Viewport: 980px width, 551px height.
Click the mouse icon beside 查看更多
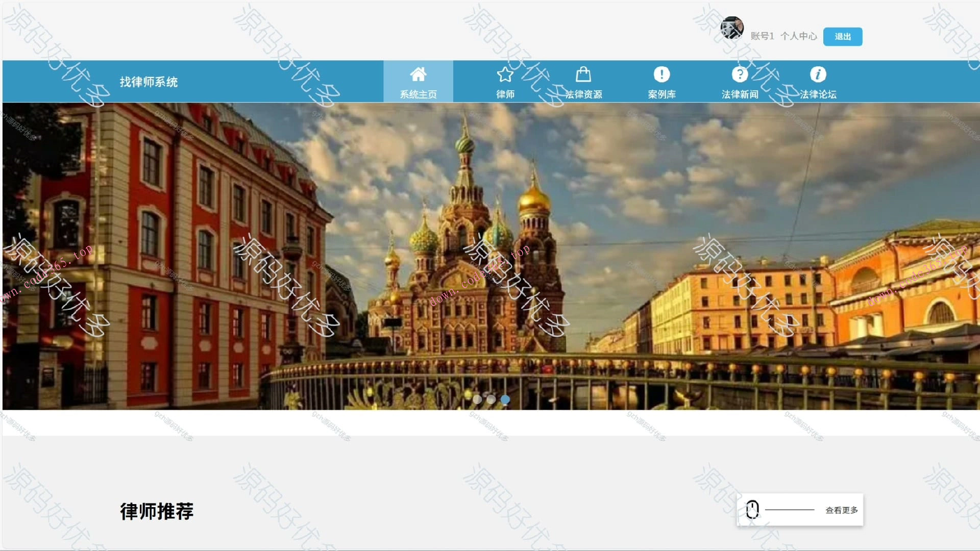point(752,509)
